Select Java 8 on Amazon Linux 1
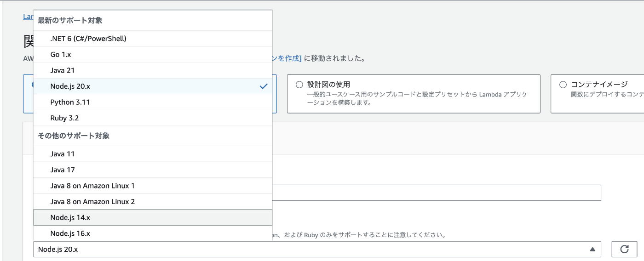This screenshot has width=644, height=261. point(153,186)
